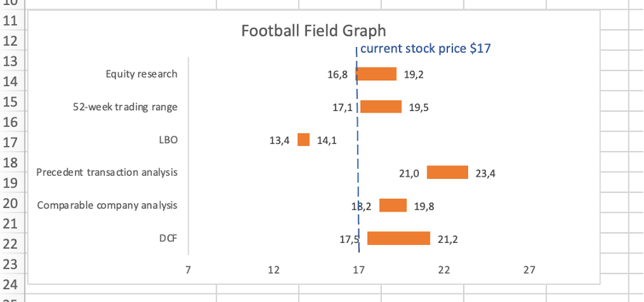Image resolution: width=644 pixels, height=302 pixels.
Task: Click the DCF category label
Action: (x=168, y=239)
